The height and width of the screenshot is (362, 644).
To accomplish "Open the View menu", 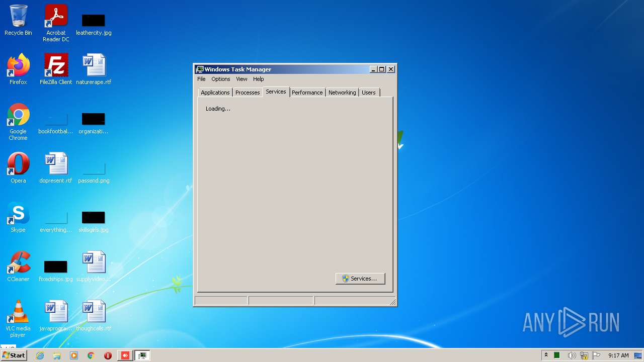I will [242, 79].
